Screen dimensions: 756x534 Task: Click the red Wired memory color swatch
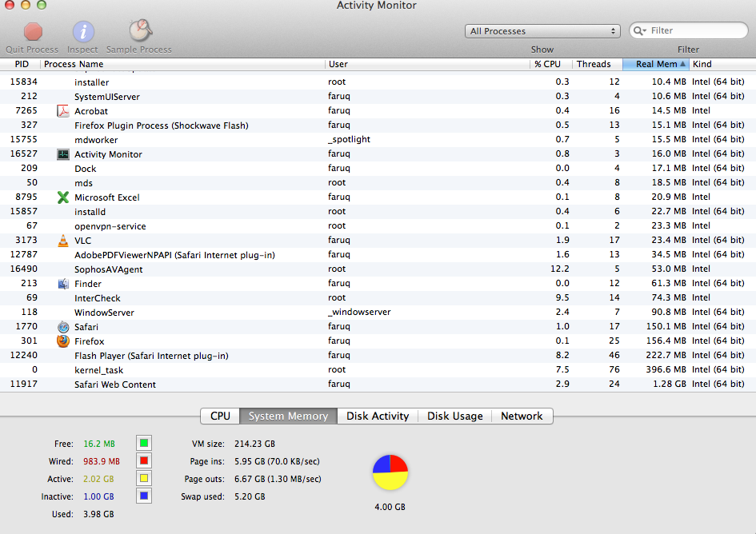pos(144,460)
